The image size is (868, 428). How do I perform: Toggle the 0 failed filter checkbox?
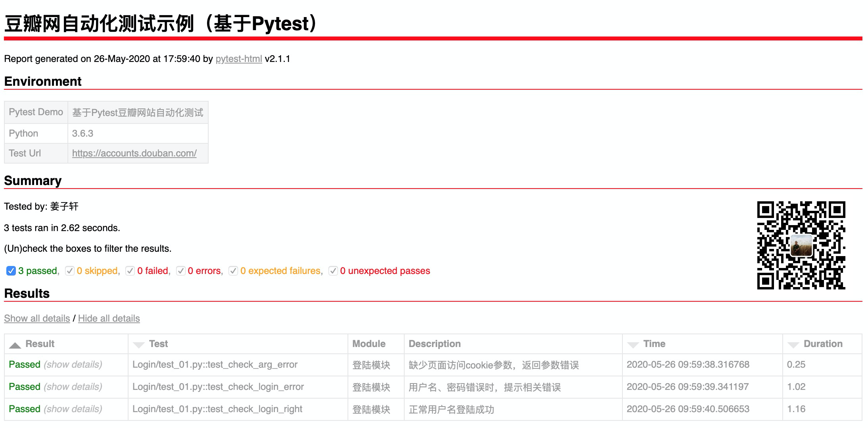point(130,271)
